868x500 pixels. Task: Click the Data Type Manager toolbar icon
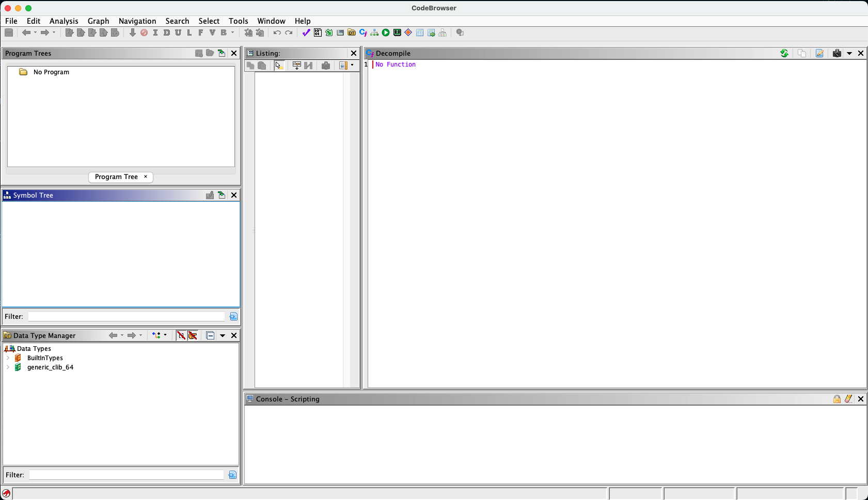click(x=352, y=33)
